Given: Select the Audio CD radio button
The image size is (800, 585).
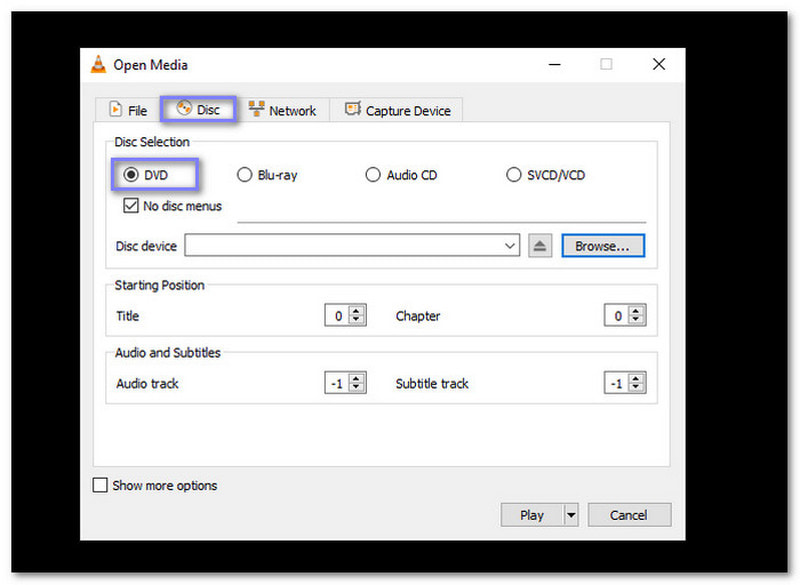Looking at the screenshot, I should click(373, 175).
